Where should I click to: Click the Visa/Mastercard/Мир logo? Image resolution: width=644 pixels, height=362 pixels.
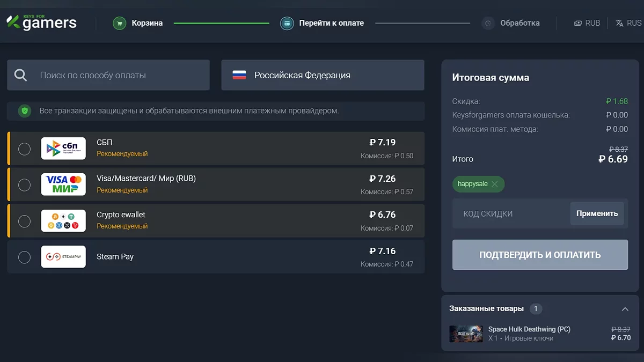(x=63, y=184)
